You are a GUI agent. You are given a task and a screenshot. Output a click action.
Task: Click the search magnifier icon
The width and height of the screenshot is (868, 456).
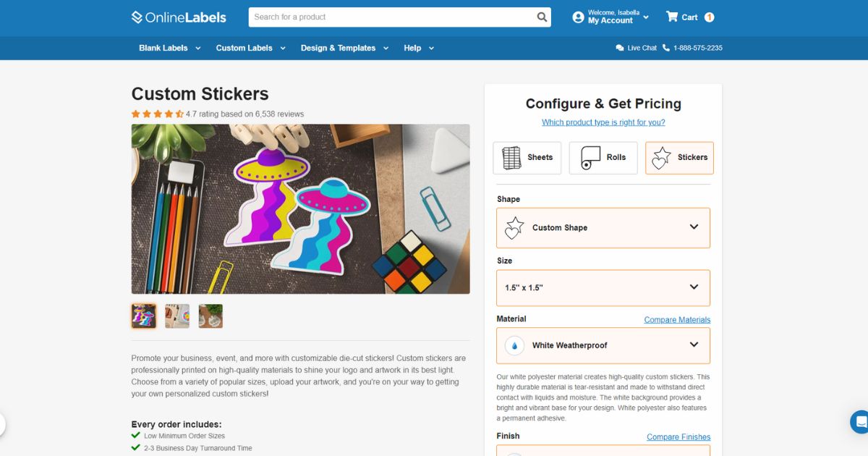pos(542,17)
